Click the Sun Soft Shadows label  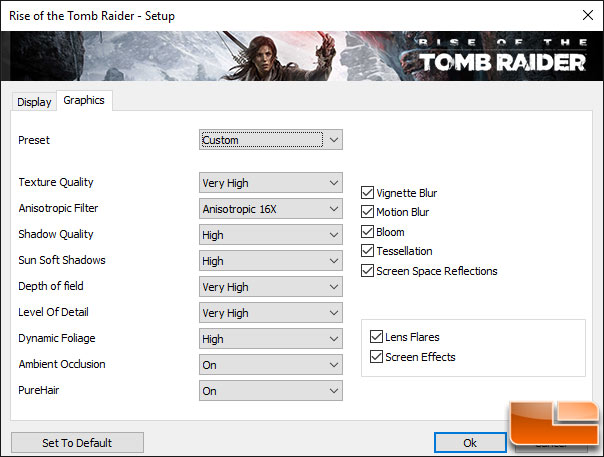(x=62, y=260)
